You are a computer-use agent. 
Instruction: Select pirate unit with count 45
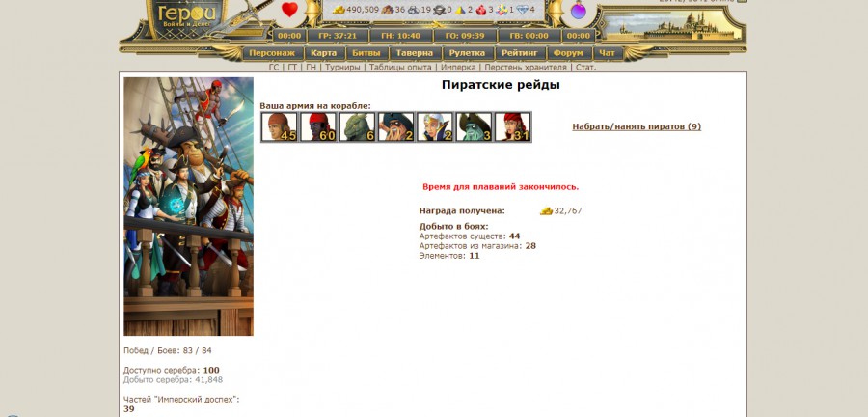coord(280,126)
